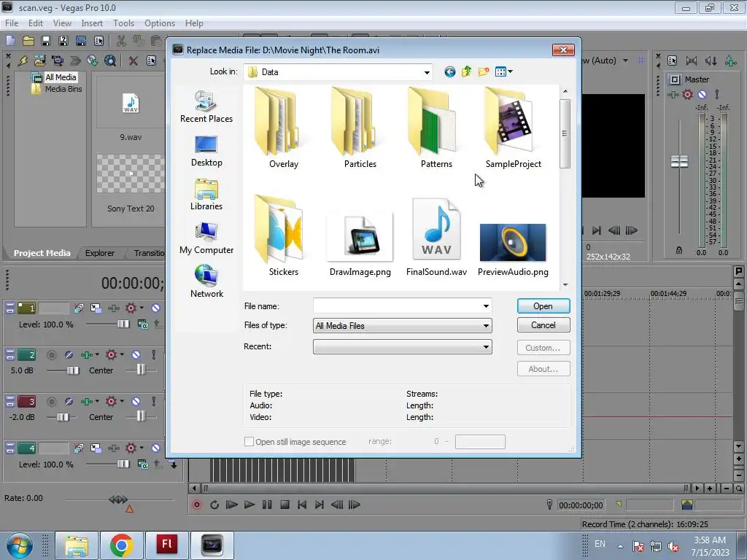Viewport: 747px width, 560px height.
Task: Go to Desktop in dialog sidebar
Action: pyautogui.click(x=206, y=152)
